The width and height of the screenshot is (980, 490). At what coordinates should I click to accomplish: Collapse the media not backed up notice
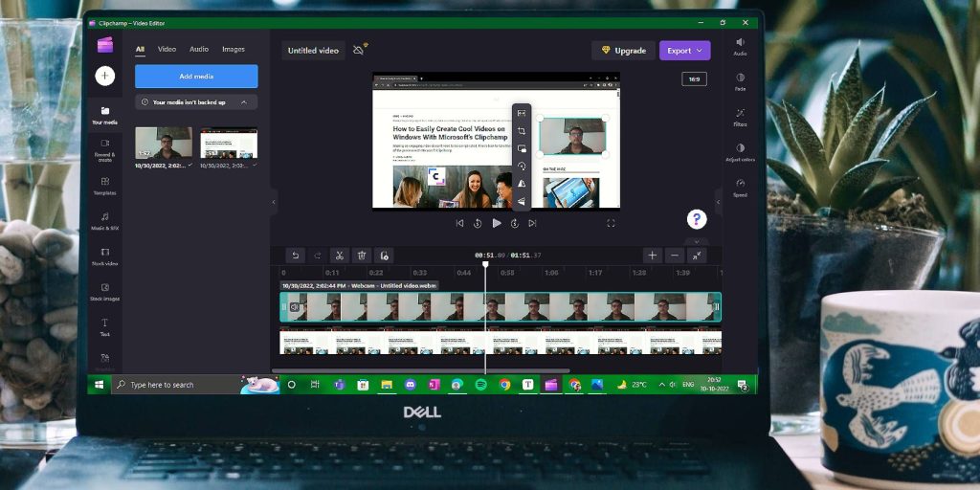coord(244,101)
